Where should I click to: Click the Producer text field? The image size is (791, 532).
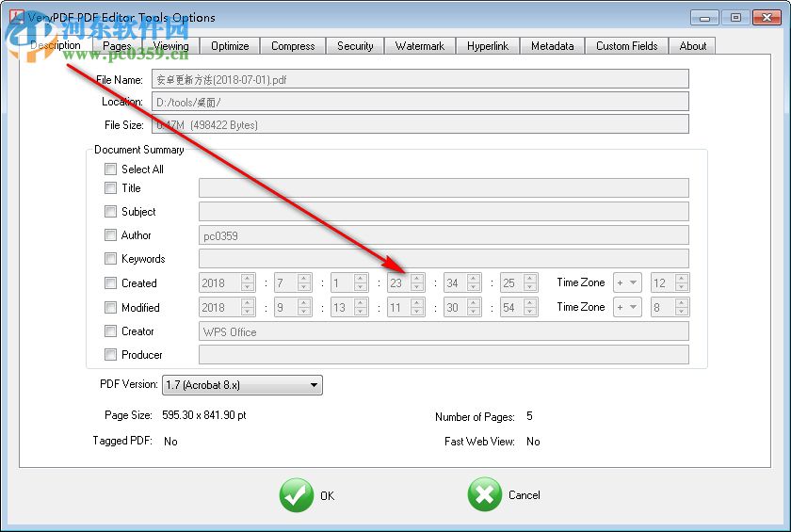444,354
